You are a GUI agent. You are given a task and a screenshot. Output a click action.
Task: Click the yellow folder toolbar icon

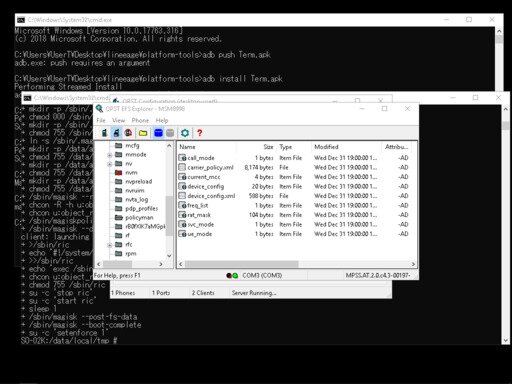[x=143, y=133]
